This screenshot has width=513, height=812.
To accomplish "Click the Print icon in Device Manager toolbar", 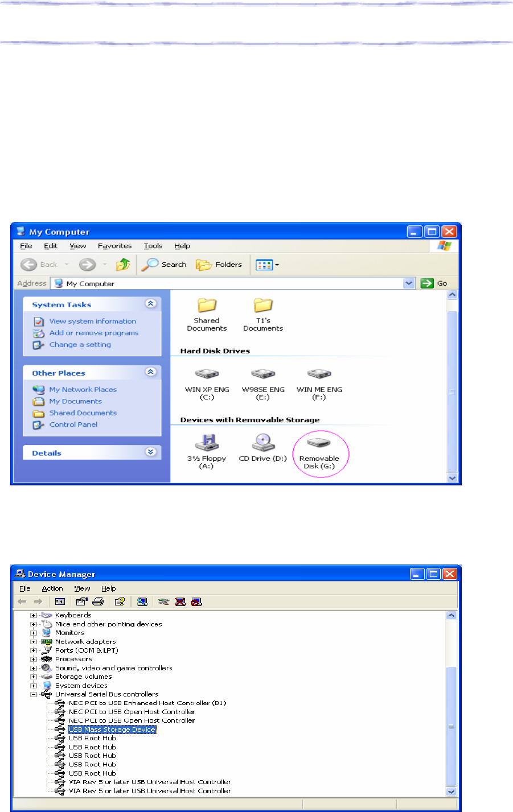I will pos(98,601).
